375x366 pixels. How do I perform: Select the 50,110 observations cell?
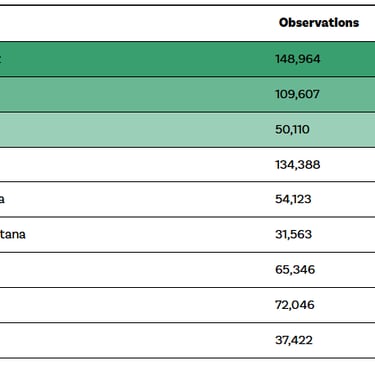[x=292, y=129]
